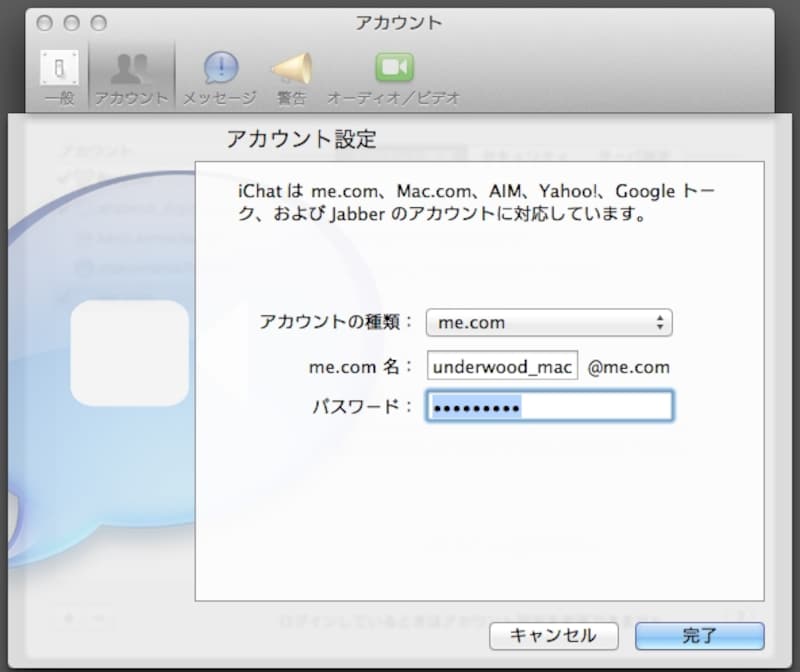Click the dimmed + add account button
Viewport: 800px width, 672px height.
click(68, 618)
